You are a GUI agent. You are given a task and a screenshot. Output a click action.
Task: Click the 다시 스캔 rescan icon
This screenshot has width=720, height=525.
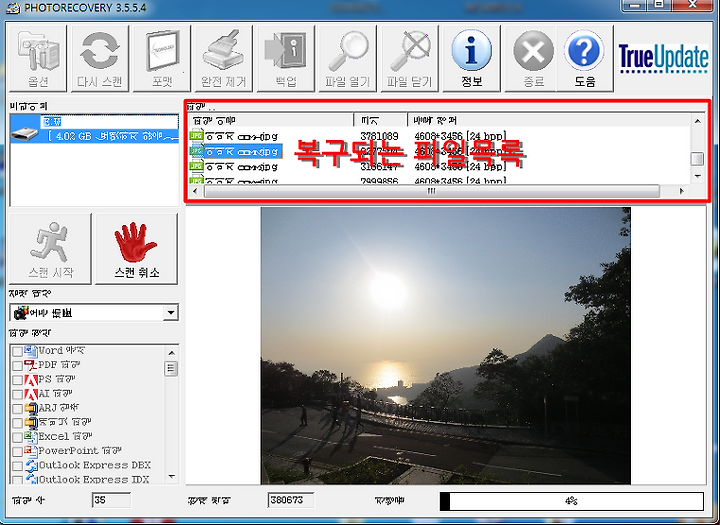100,58
